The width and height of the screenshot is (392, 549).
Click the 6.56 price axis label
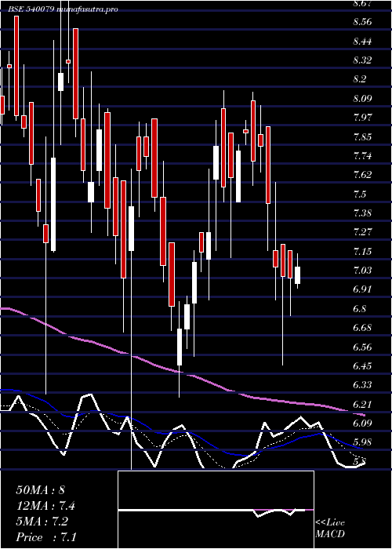click(362, 347)
